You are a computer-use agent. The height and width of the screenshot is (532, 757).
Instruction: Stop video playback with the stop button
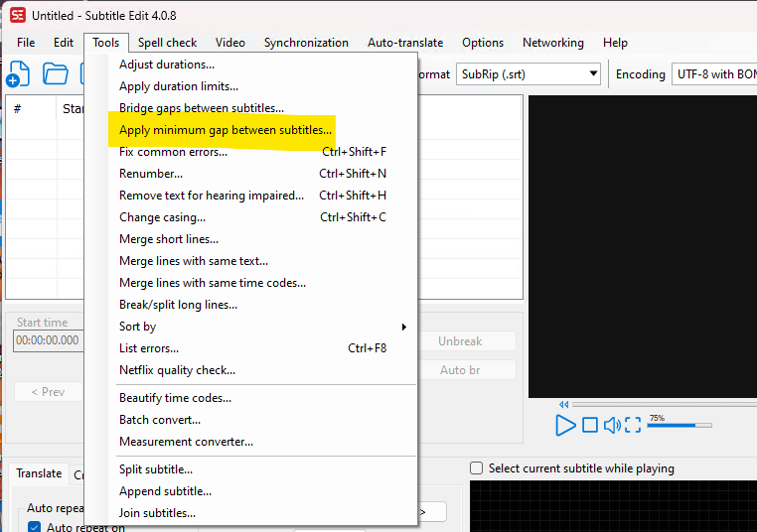coord(589,425)
